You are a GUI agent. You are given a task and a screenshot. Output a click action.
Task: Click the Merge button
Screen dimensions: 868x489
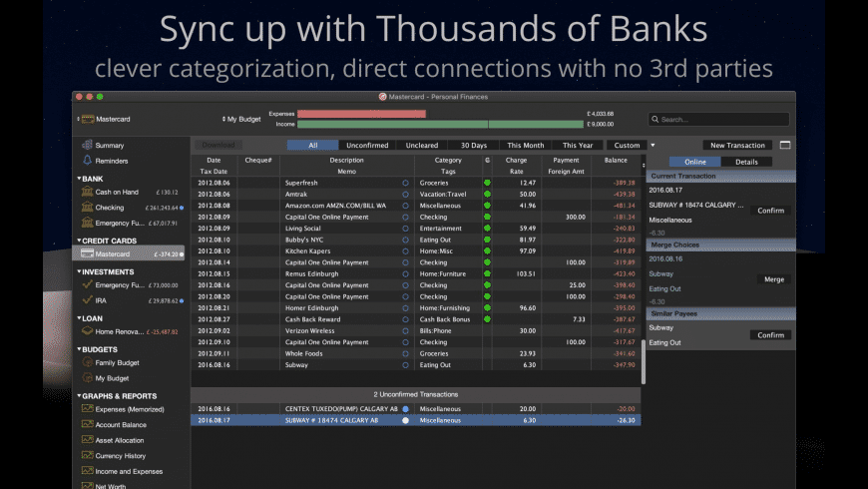[774, 279]
